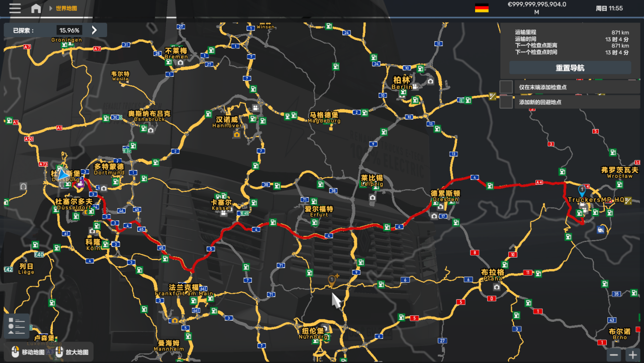Click the 不莱梅 Bremen city label
Image resolution: width=644 pixels, height=363 pixels.
tap(176, 53)
